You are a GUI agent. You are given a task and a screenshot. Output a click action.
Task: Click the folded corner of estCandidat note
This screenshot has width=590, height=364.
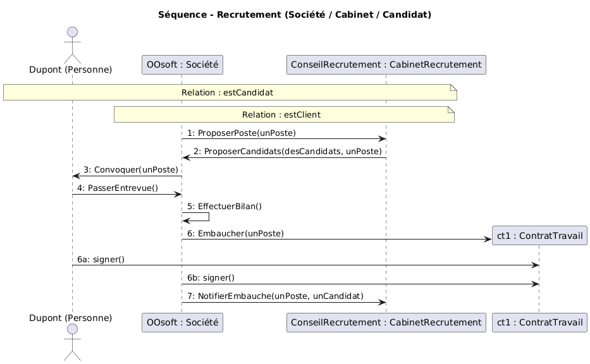coord(453,87)
